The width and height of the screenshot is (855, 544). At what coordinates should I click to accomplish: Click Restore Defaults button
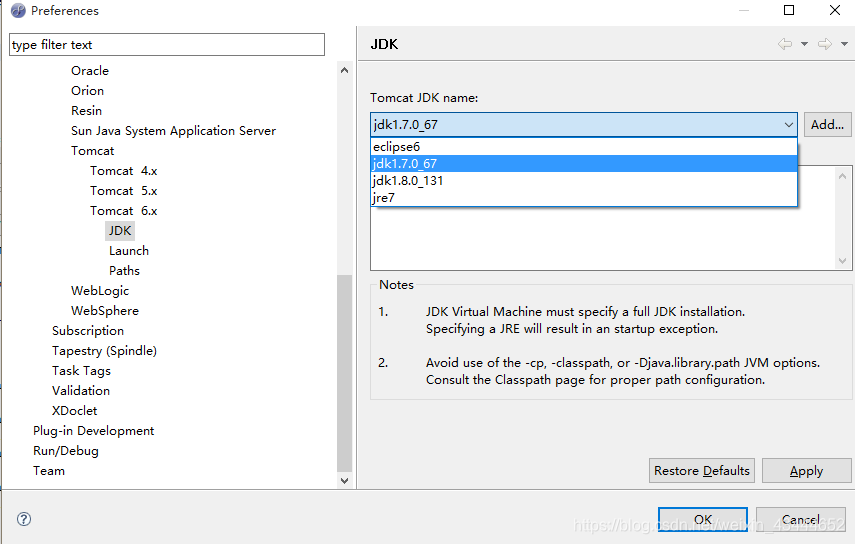[x=702, y=470]
